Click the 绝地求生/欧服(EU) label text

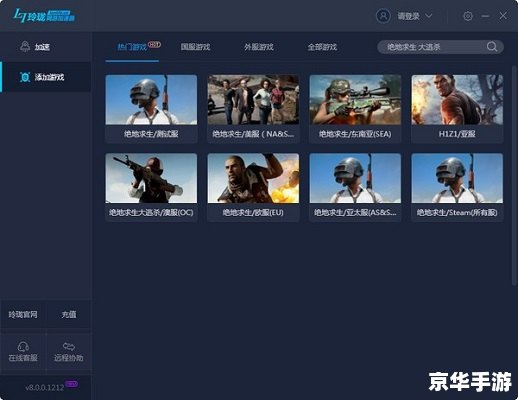253,213
